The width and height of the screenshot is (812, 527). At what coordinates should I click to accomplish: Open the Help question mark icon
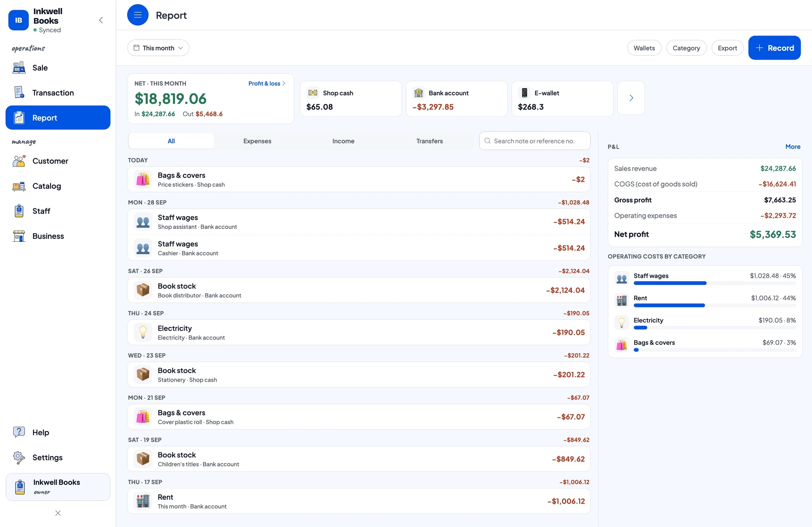pos(19,432)
